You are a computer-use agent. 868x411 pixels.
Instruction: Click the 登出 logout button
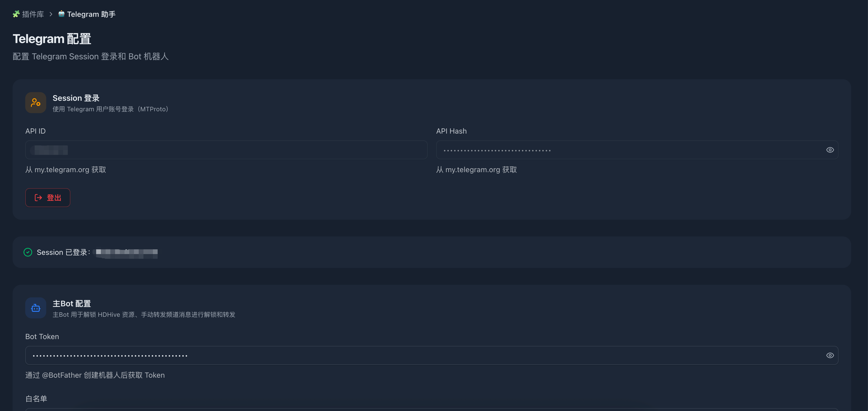pyautogui.click(x=48, y=198)
